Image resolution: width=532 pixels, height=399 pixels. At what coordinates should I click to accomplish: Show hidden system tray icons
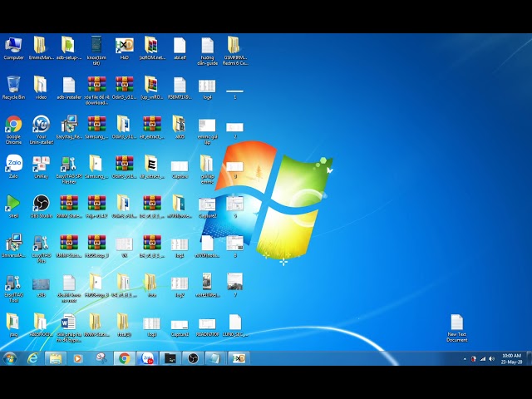pos(465,358)
